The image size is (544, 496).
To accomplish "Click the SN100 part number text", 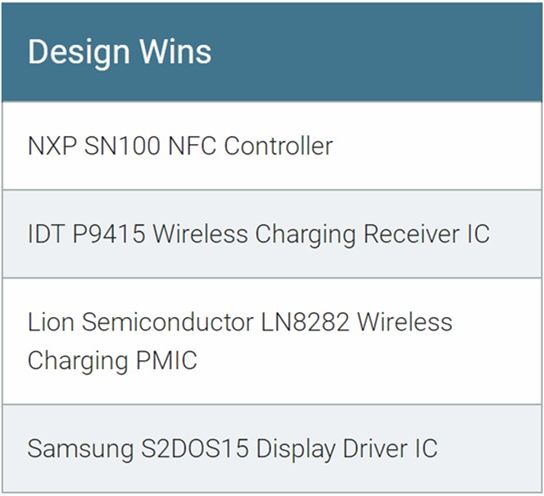I will [x=122, y=146].
